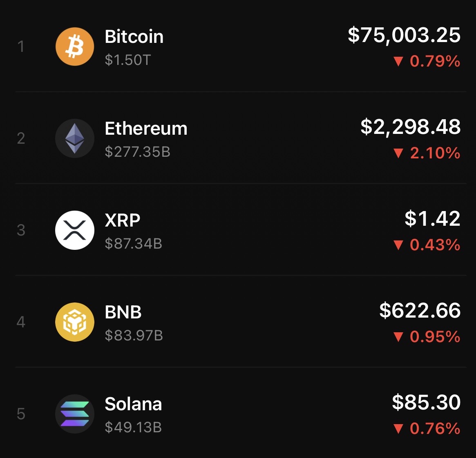
Task: Tap the Ethereum diamond logo icon
Action: 75,138
